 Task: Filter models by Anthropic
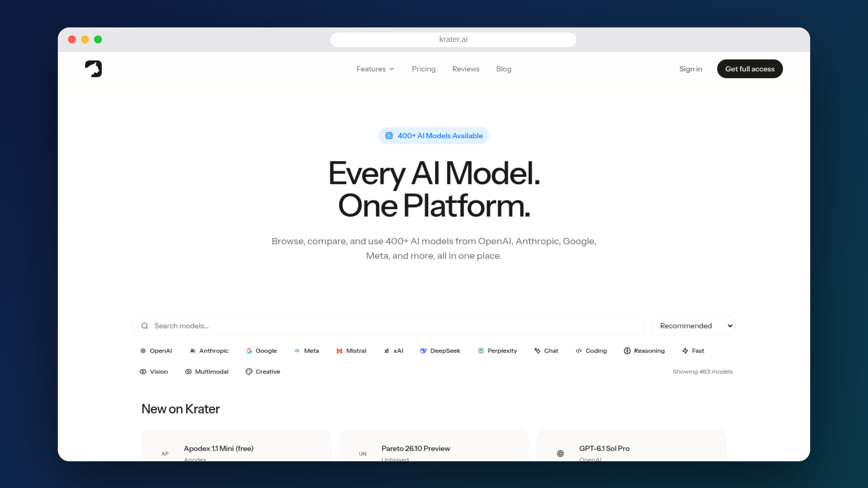coord(209,351)
